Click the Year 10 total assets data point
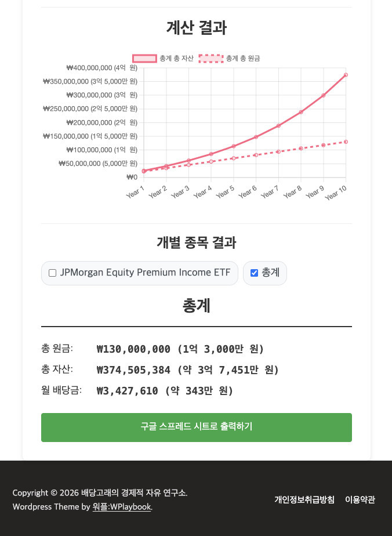The height and width of the screenshot is (536, 392). click(x=346, y=75)
